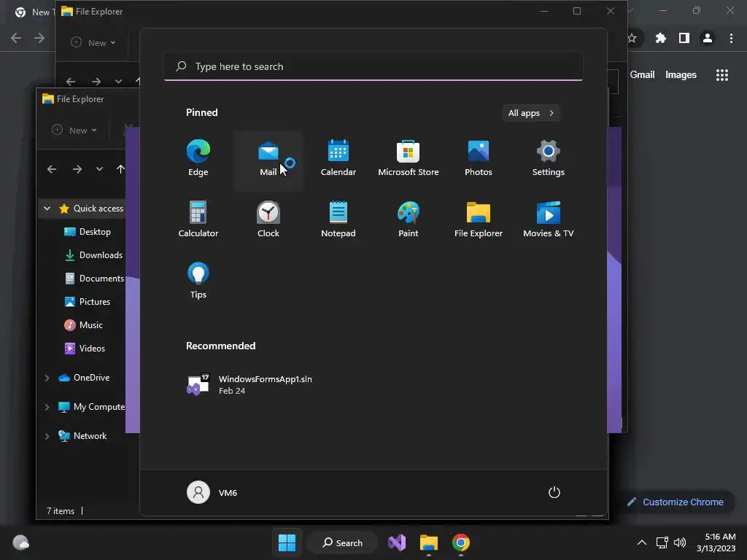Click the power button in Start menu
The image size is (747, 560).
tap(554, 492)
